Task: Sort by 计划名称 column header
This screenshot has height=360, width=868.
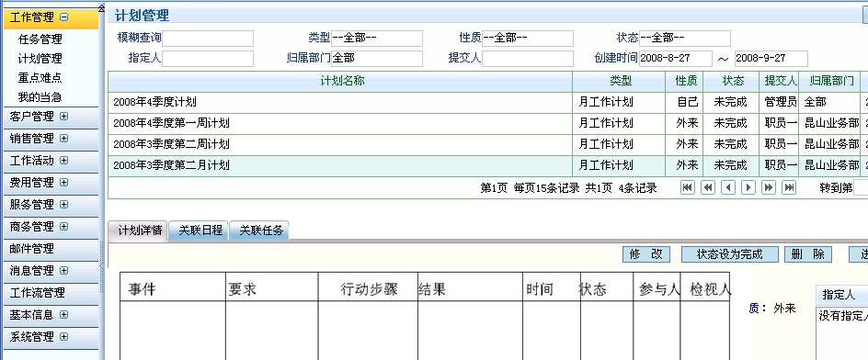Action: click(x=340, y=82)
